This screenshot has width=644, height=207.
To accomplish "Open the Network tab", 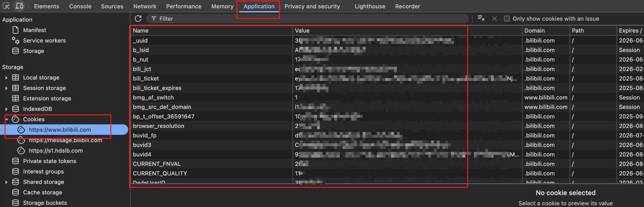I will tap(145, 6).
